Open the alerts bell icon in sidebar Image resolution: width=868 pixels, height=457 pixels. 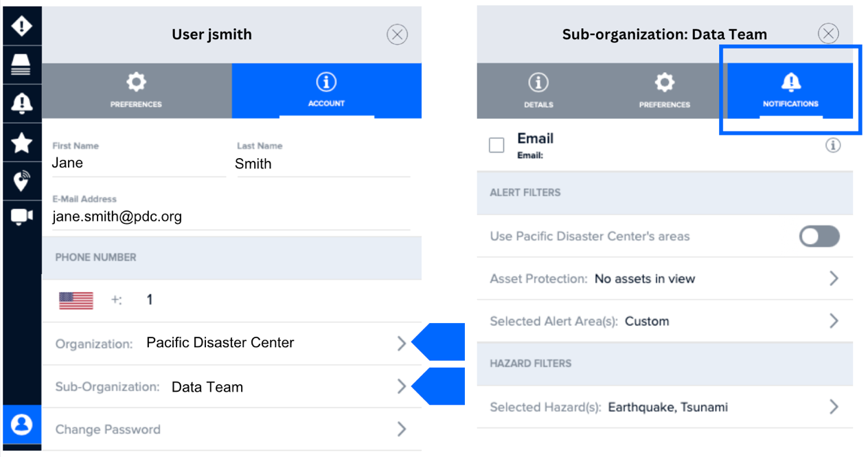[x=22, y=103]
